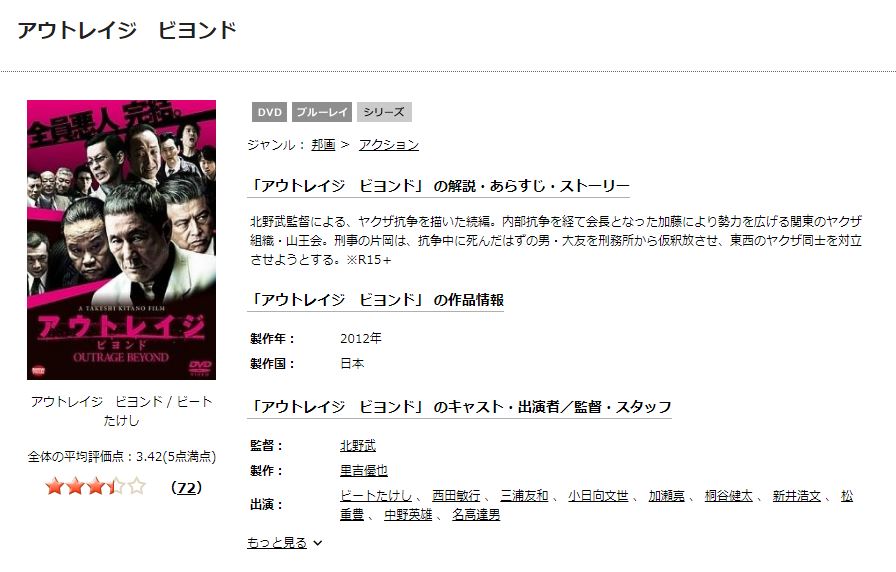Open cast member 小日向文世 link
This screenshot has width=896, height=572.
point(598,496)
